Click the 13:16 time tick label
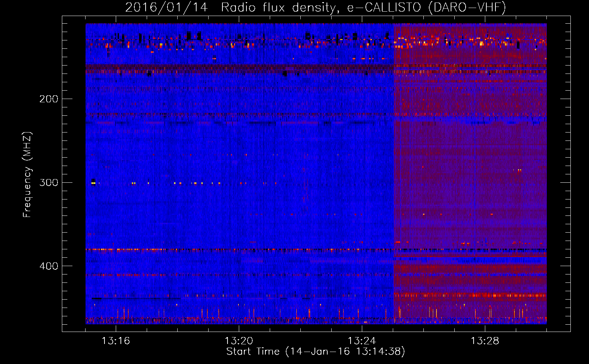The width and height of the screenshot is (589, 364). [x=116, y=341]
